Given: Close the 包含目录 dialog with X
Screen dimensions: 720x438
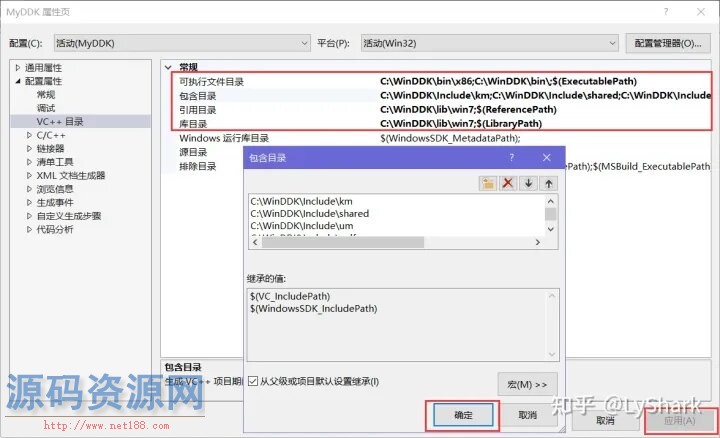Looking at the screenshot, I should tap(546, 158).
